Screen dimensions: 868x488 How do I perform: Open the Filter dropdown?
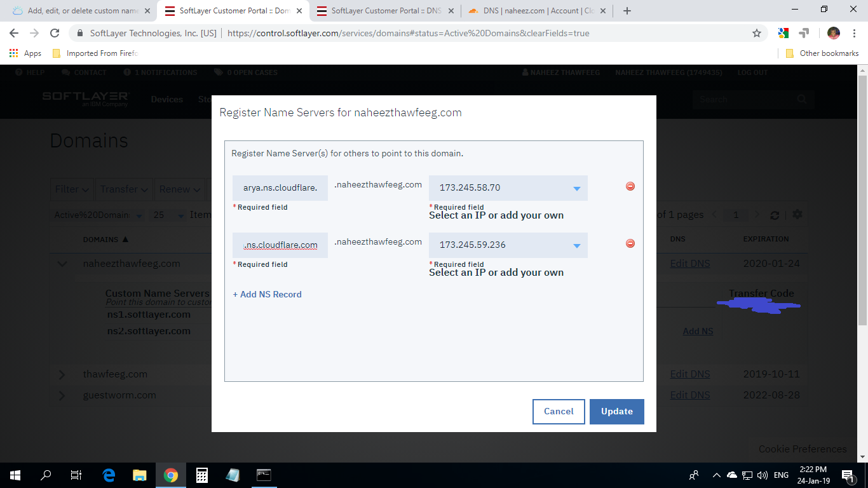[x=72, y=189]
